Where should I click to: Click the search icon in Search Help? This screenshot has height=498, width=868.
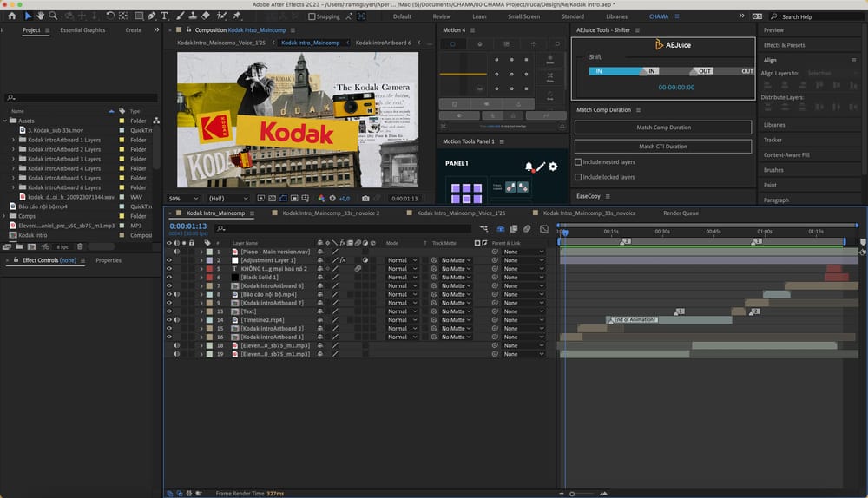point(774,16)
